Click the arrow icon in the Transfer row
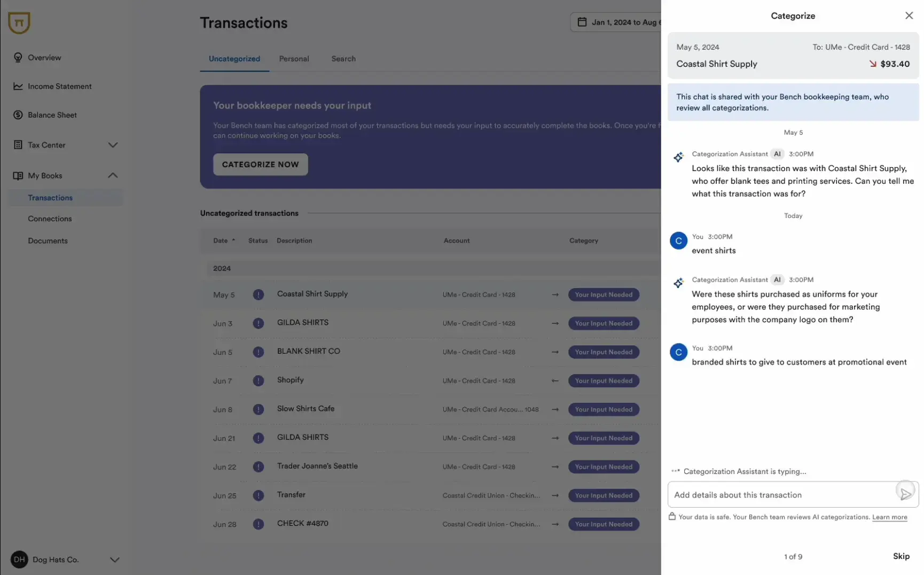This screenshot has width=924, height=575. click(x=555, y=495)
